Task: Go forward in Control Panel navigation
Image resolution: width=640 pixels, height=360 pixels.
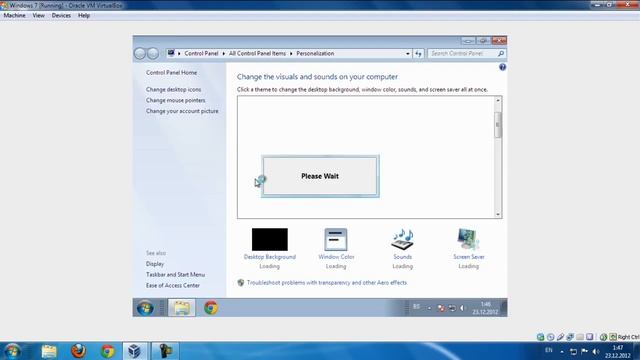Action: (153, 53)
